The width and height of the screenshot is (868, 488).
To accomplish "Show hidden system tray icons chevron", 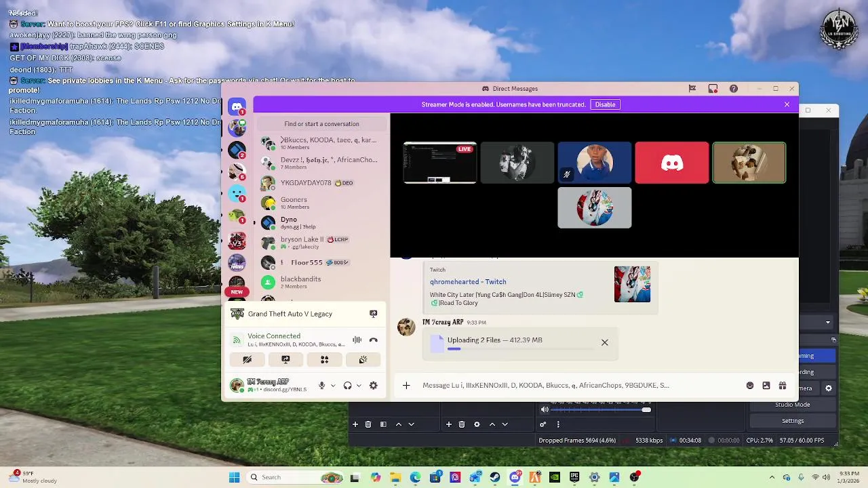I will pyautogui.click(x=772, y=477).
